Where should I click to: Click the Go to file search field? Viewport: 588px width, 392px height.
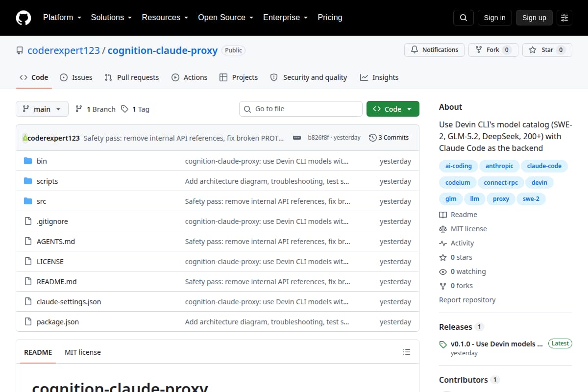click(x=301, y=109)
